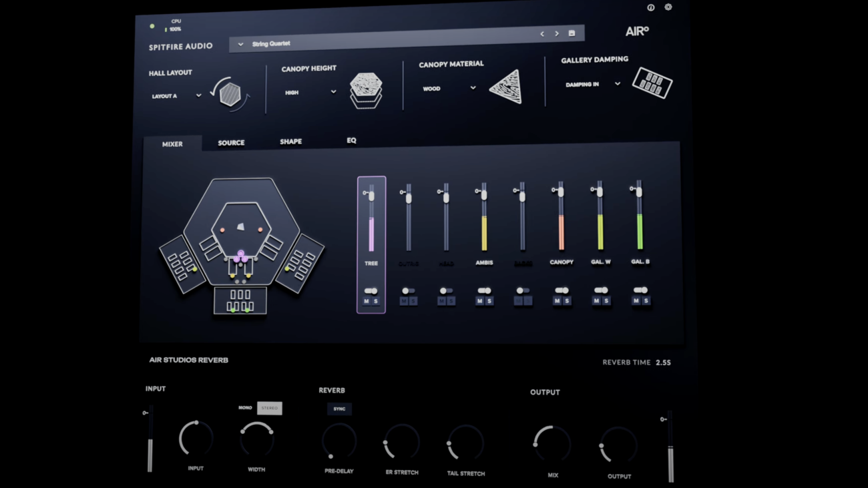Enable the OUTRIG channel on/off switch
Viewport: 868px width, 488px height.
408,291
